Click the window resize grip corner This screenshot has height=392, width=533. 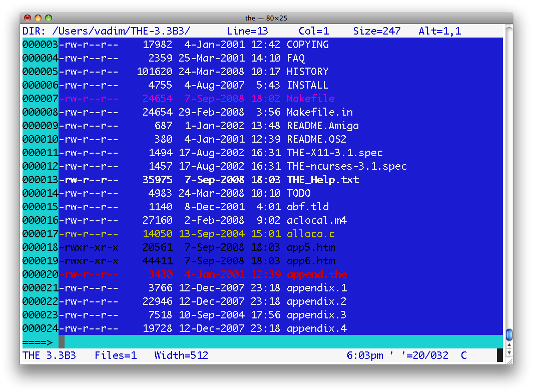(x=509, y=361)
